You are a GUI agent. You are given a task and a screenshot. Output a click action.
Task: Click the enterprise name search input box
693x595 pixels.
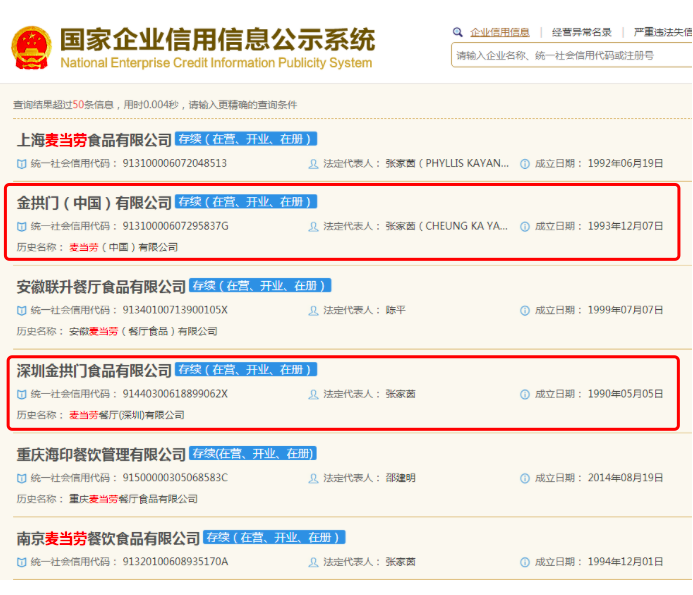[x=571, y=55]
